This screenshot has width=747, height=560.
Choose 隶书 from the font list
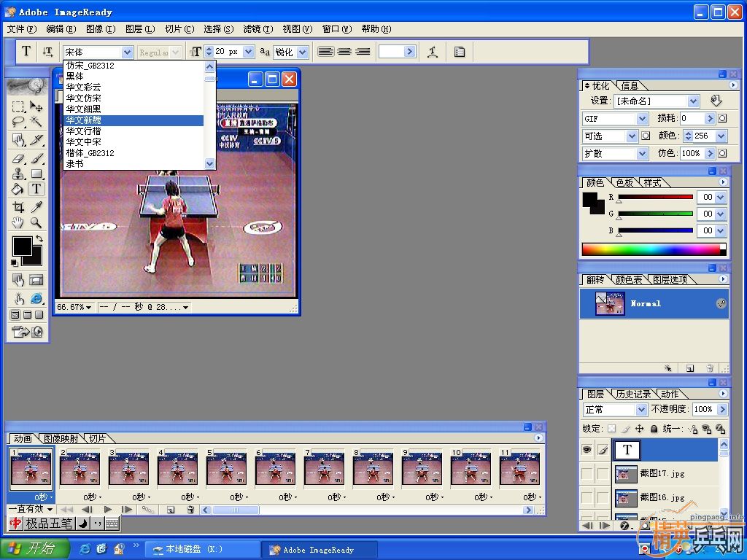(134, 164)
